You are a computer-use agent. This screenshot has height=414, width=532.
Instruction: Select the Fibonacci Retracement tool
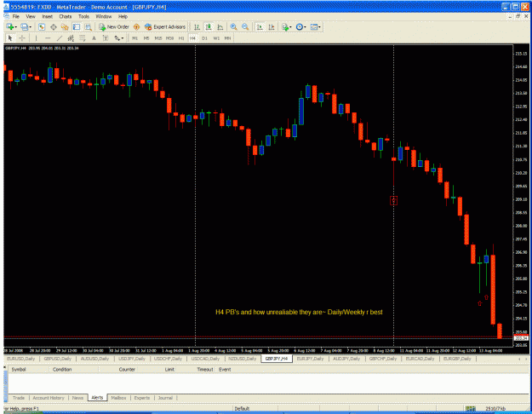pos(82,38)
